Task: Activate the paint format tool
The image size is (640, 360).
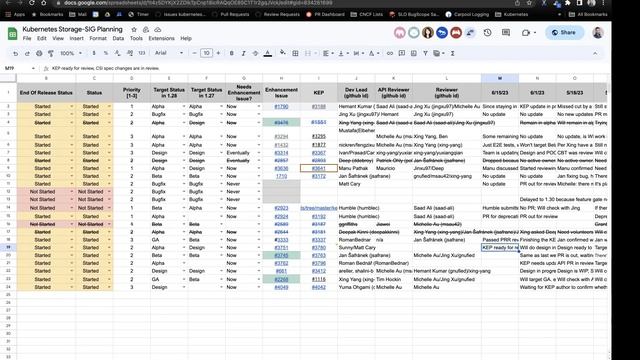Action: pyautogui.click(x=51, y=53)
